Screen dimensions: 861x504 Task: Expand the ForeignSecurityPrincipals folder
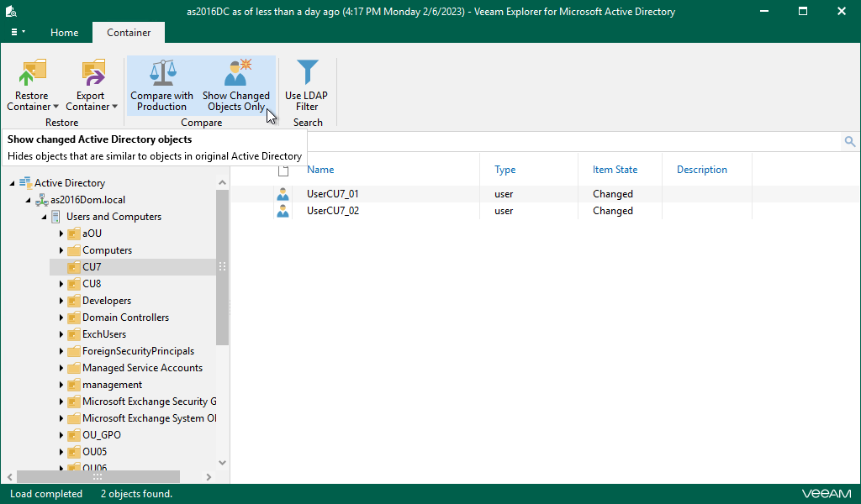tap(61, 351)
